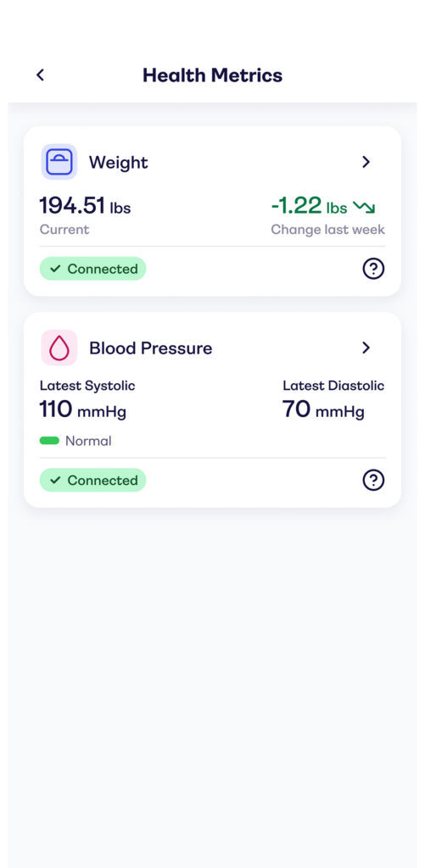
Task: Select the Weight card title
Action: [119, 163]
